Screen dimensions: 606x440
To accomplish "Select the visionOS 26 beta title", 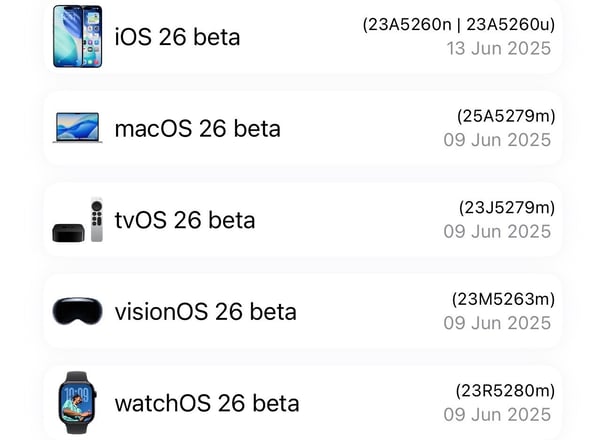I will click(206, 312).
